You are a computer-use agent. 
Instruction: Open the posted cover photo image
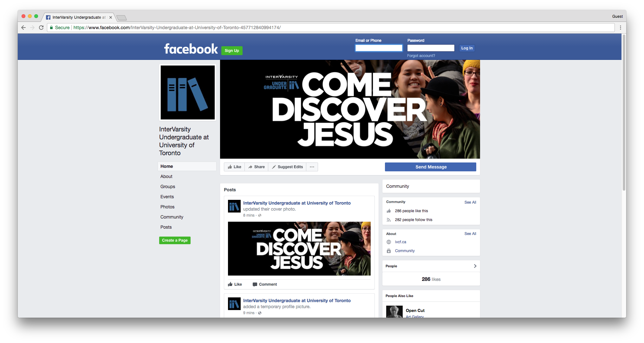click(299, 249)
